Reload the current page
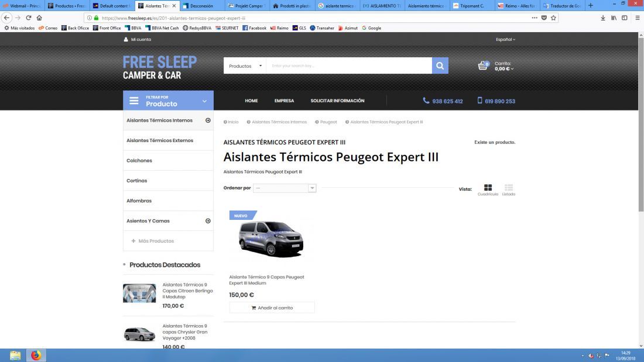 [x=28, y=18]
